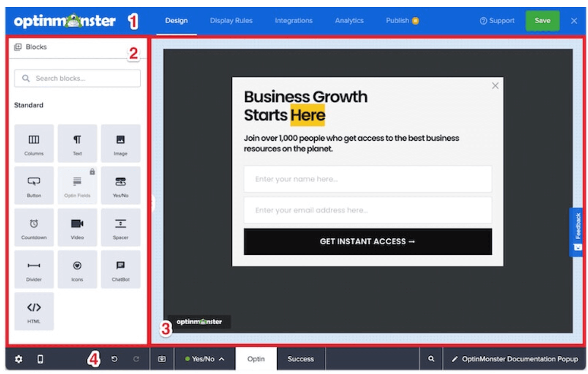The width and height of the screenshot is (588, 374).
Task: Click the name input field in popup
Action: coord(368,179)
